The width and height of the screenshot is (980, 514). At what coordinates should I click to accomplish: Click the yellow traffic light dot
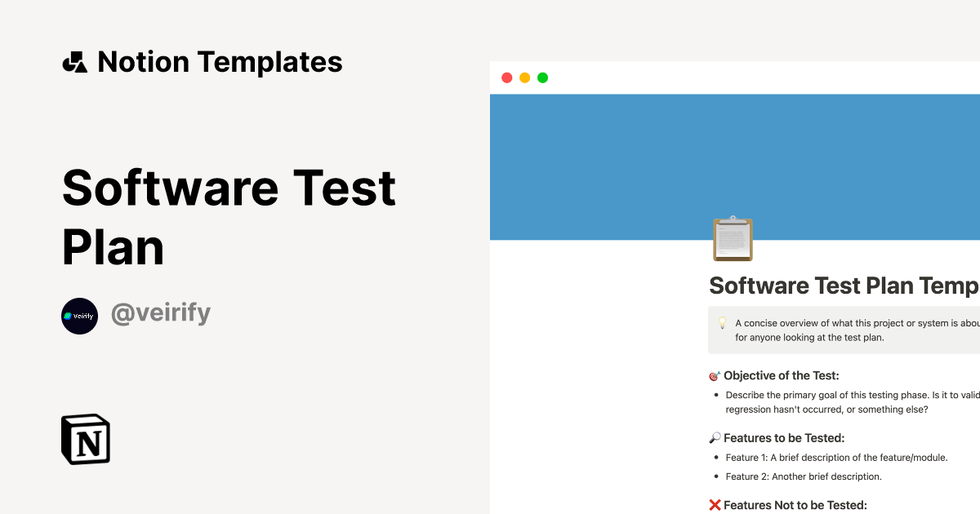pos(524,77)
